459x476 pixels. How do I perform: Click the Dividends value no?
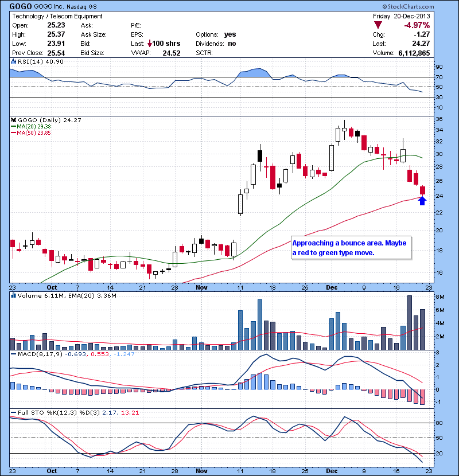(232, 44)
